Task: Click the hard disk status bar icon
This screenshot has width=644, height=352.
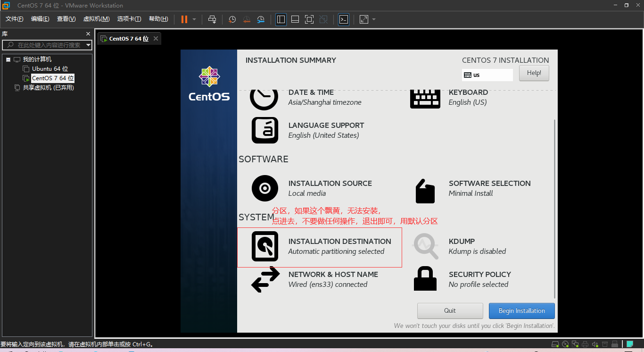Action: click(555, 344)
